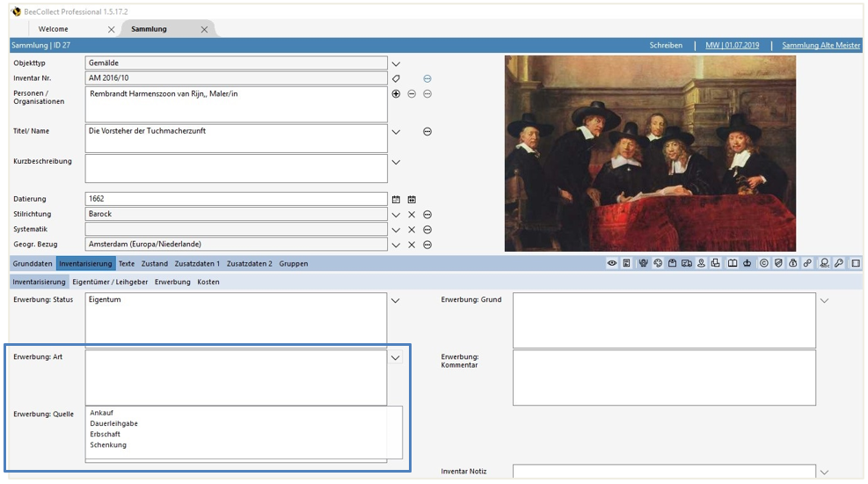Open the Eigentümer / Leihgeber sub-tab
Image resolution: width=868 pixels, height=484 pixels.
(110, 282)
